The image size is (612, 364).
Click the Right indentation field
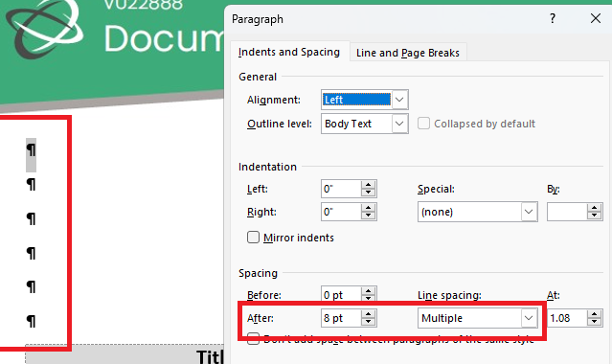tap(341, 212)
